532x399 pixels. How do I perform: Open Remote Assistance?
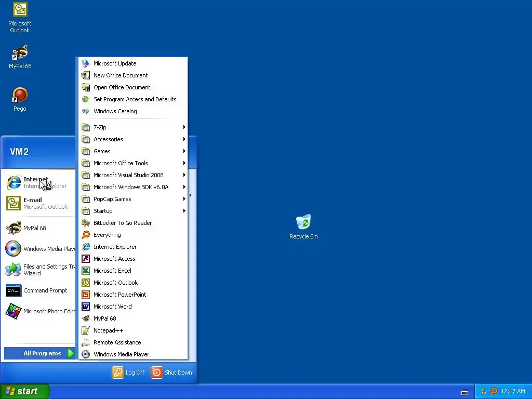(133, 342)
